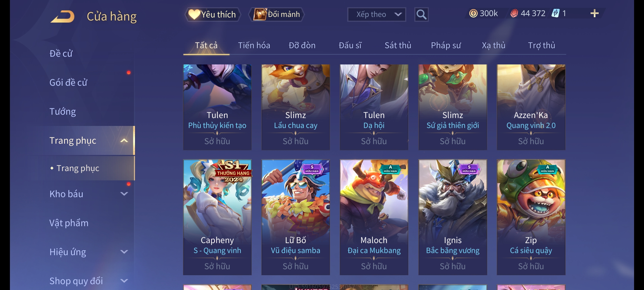This screenshot has width=644, height=290.
Task: Open Tướng in the sidebar
Action: click(63, 111)
